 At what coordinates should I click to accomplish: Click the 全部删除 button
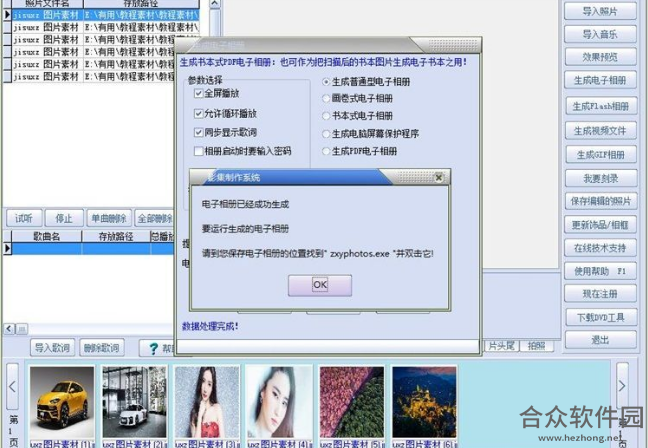click(x=154, y=218)
